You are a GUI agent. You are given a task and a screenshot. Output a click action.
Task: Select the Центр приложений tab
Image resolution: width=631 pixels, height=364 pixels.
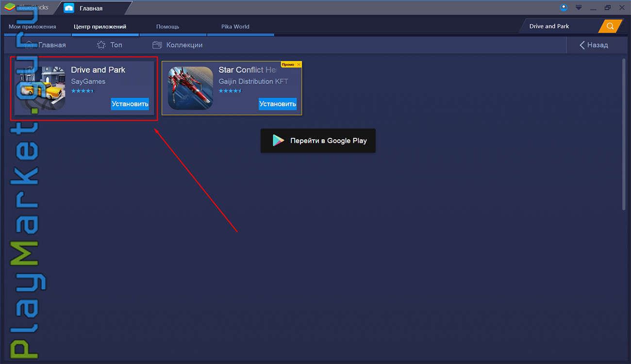coord(100,27)
